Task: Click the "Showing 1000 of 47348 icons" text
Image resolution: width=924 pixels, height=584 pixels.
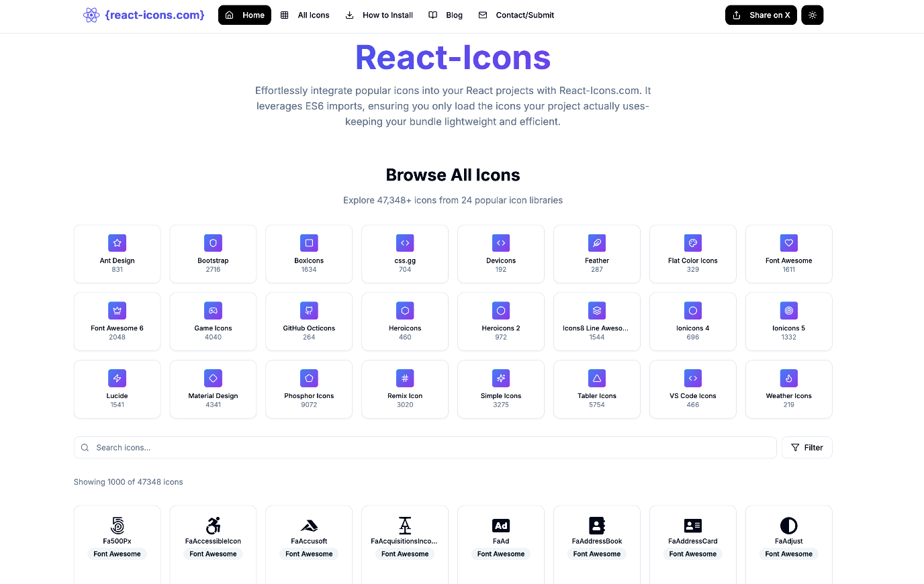Action: 128,482
